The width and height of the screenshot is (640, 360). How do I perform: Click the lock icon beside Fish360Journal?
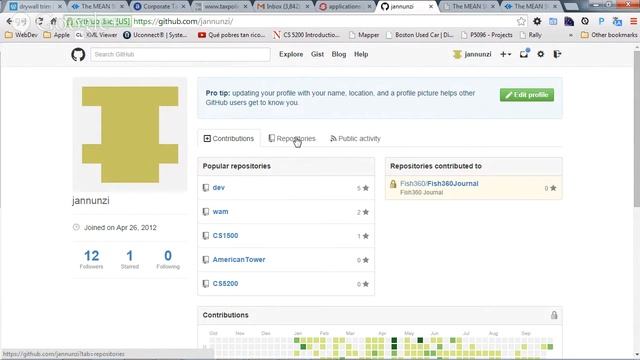(393, 184)
